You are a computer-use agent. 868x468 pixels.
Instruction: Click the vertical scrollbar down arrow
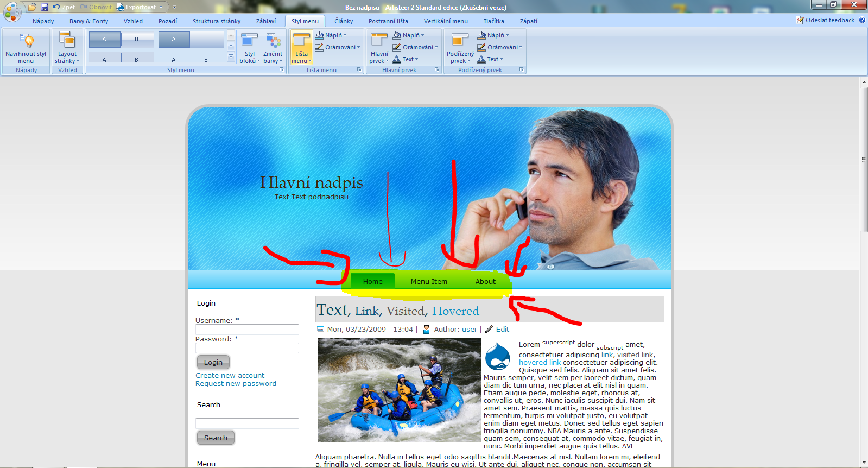(x=864, y=463)
